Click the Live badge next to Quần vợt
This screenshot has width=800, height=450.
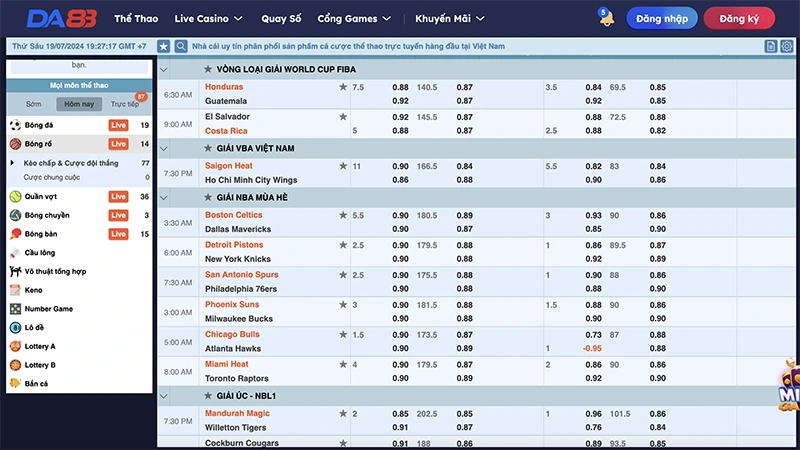coord(118,196)
